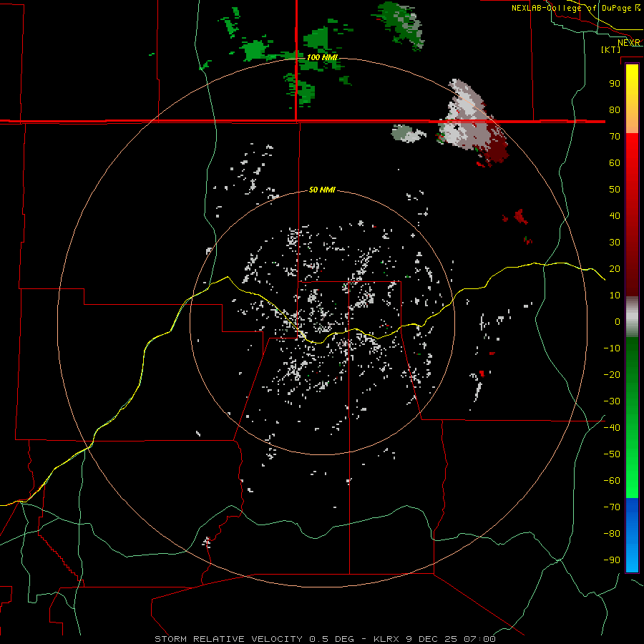Viewport: 644px width, 644px height.
Task: Click the -60 value on velocity scale
Action: 612,481
